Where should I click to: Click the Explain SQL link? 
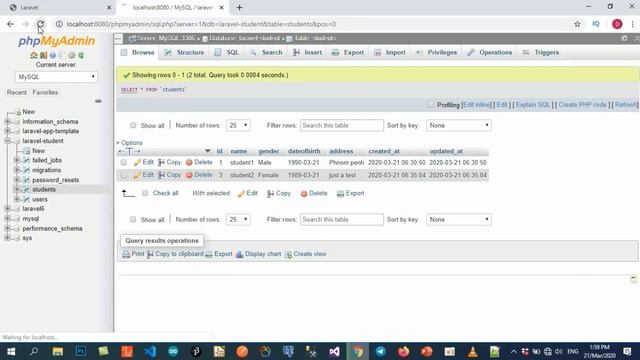[x=533, y=104]
